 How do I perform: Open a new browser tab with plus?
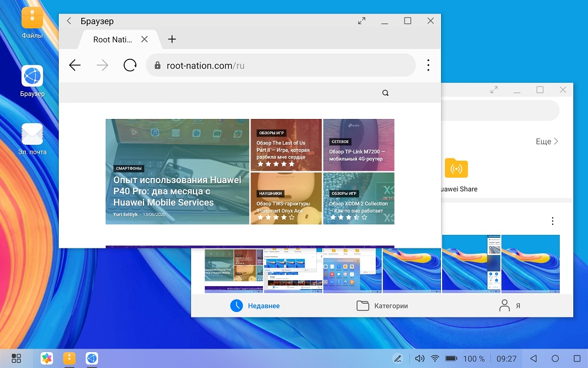(x=172, y=39)
